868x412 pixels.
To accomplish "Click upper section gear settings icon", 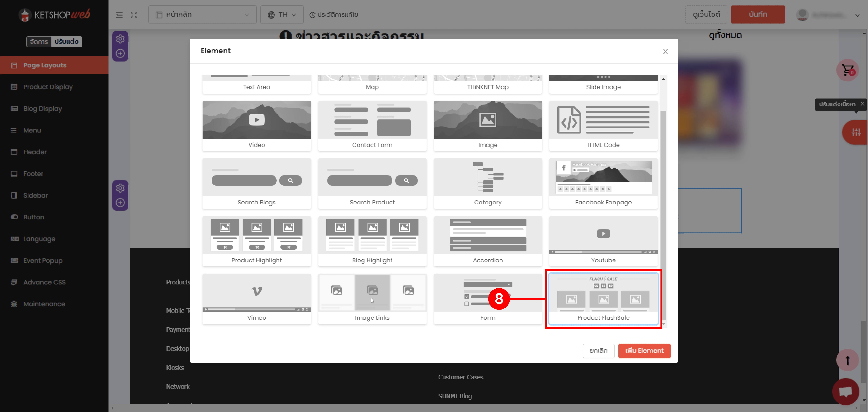I will pos(120,39).
